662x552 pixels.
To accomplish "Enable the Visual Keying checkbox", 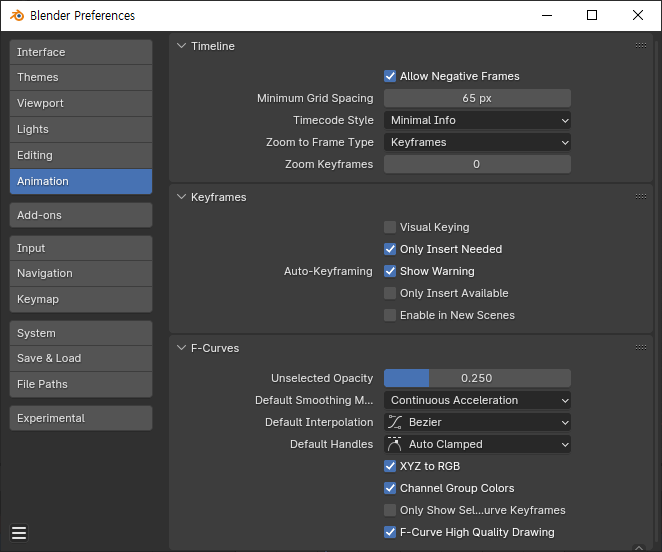I will [x=390, y=227].
